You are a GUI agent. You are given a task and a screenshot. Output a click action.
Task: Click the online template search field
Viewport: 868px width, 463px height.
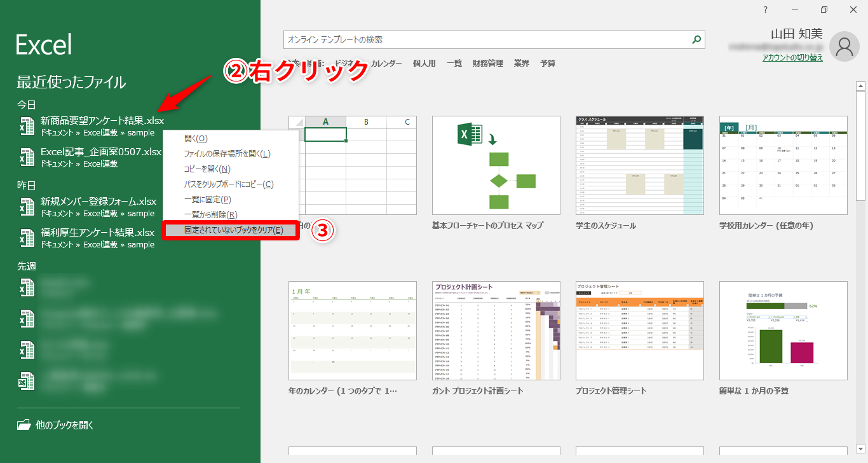[487, 39]
